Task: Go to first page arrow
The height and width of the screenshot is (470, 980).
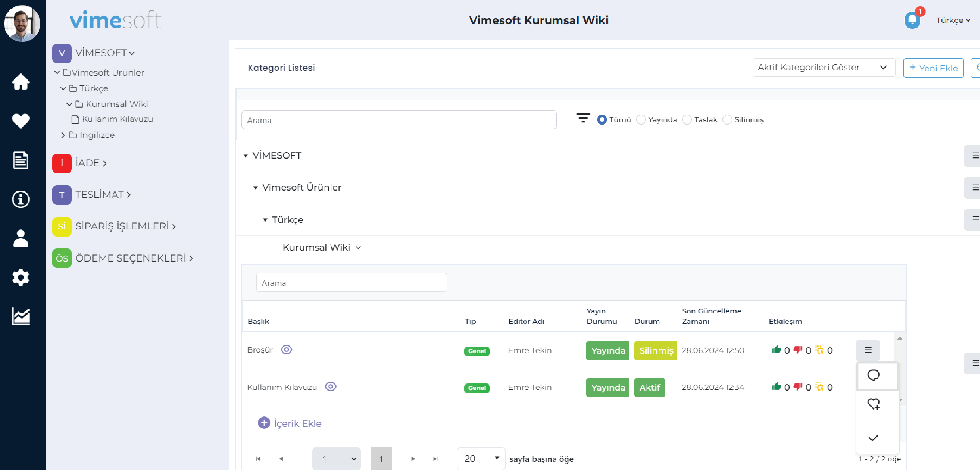Action: [258, 459]
